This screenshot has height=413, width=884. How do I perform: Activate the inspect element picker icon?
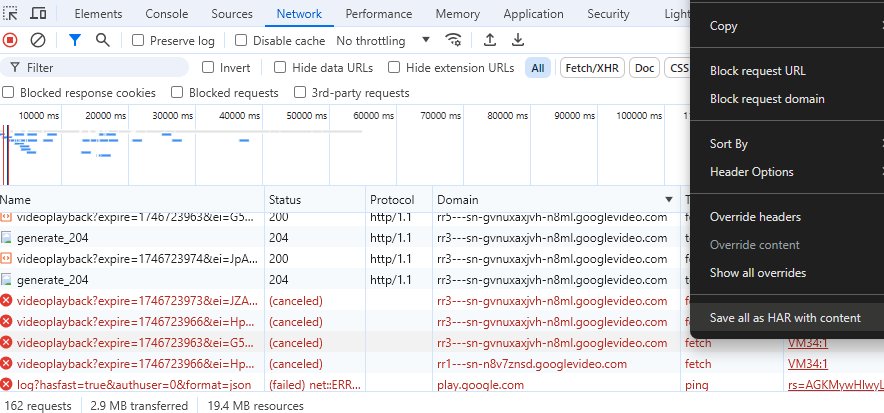pyautogui.click(x=10, y=13)
